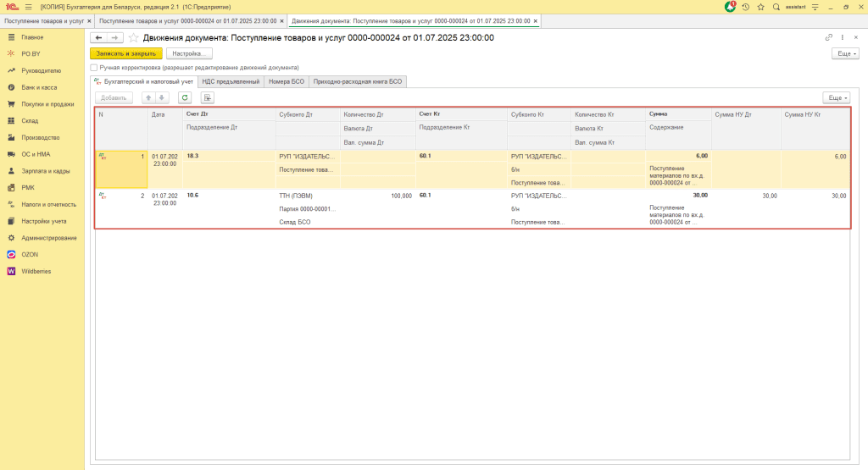Click Дата column header
The image size is (868, 470).
click(x=165, y=128)
